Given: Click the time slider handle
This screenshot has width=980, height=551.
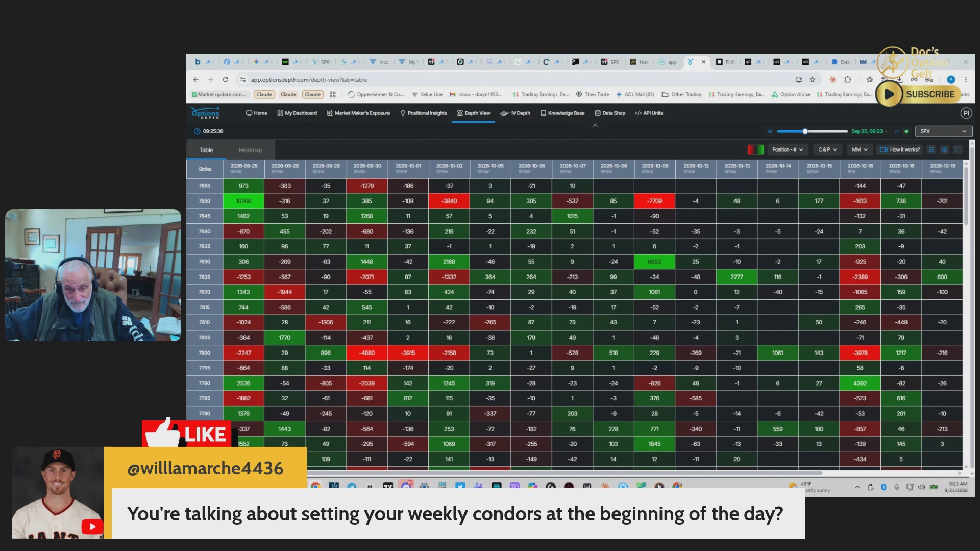Looking at the screenshot, I should (x=805, y=131).
